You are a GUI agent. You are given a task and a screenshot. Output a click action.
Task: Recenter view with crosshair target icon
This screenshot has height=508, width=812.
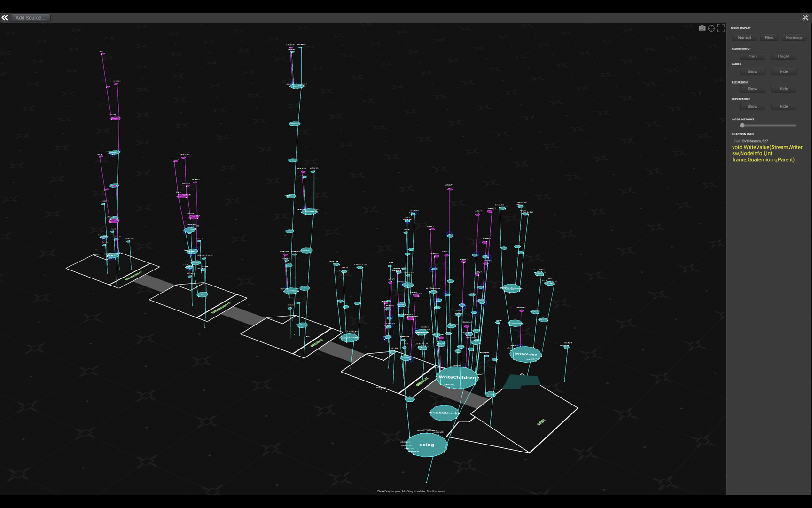coord(711,28)
